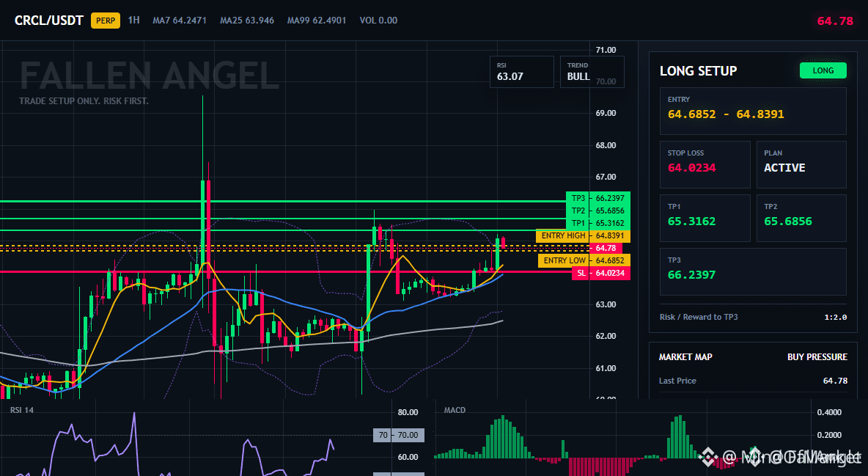Screen dimensions: 868x476
Task: Click the TP3 66.2397 chart price tag
Action: pyautogui.click(x=598, y=198)
